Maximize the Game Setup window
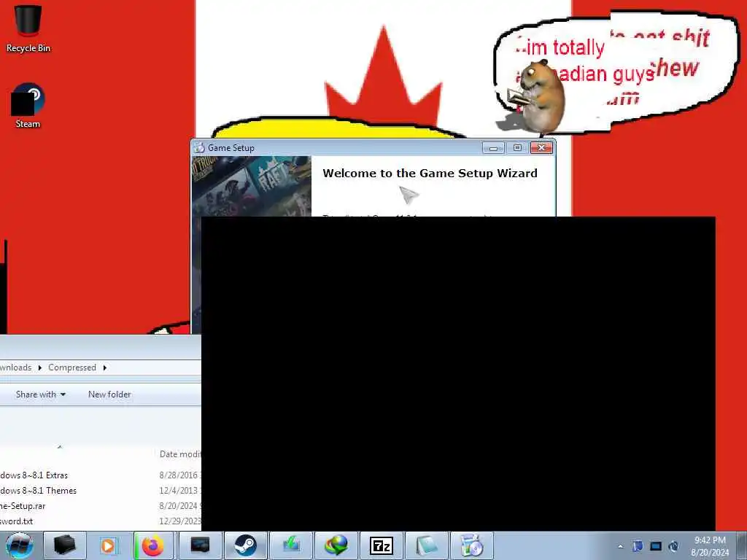The width and height of the screenshot is (747, 560). 517,148
